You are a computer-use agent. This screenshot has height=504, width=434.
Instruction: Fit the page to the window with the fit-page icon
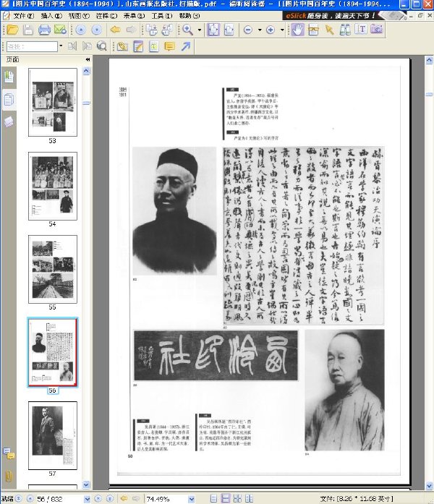point(213,30)
